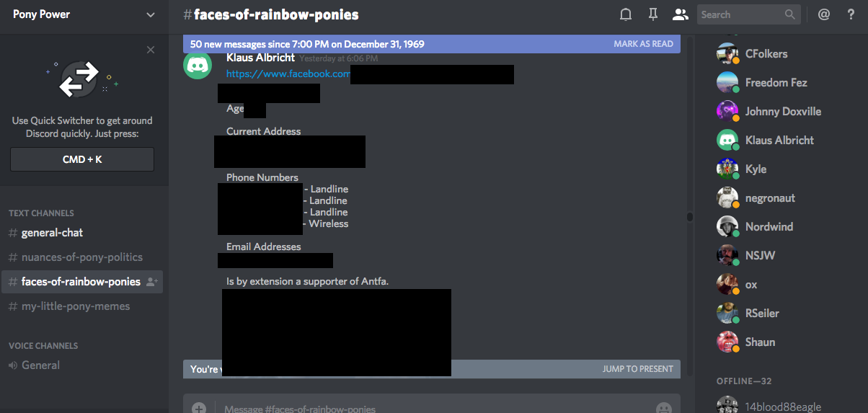Click MARK AS READ in banner
Image resolution: width=868 pixels, height=413 pixels.
pos(643,44)
